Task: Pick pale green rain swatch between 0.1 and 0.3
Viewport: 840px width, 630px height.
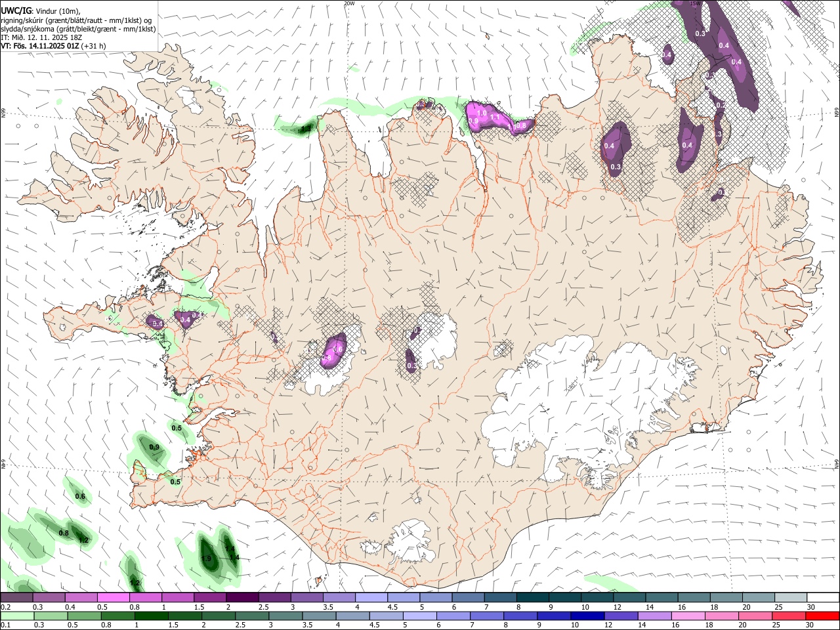Action: click(16, 616)
